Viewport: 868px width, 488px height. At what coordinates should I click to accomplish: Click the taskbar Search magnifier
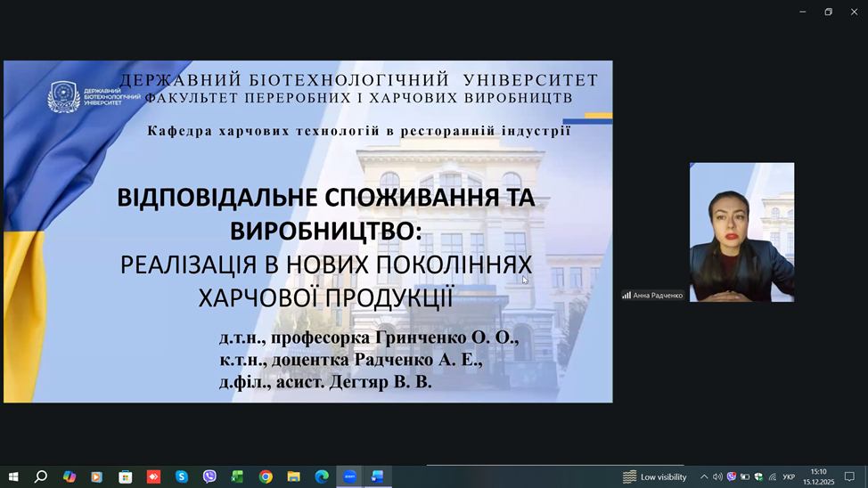41,476
